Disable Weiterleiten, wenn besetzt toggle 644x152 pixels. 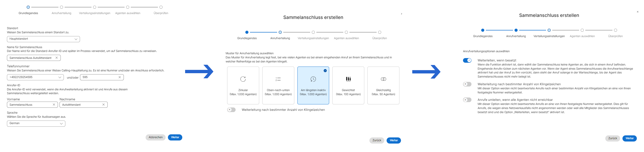(467, 60)
